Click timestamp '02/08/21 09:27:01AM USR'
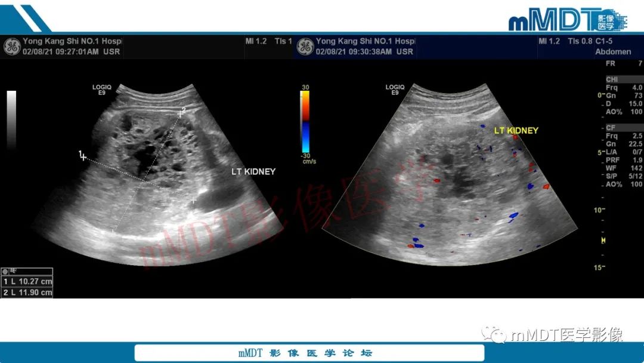 (x=71, y=52)
